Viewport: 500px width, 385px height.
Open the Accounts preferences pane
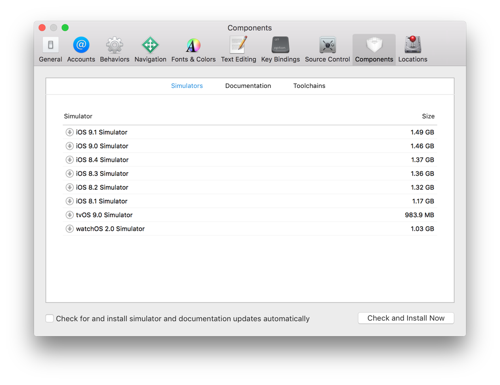click(81, 50)
